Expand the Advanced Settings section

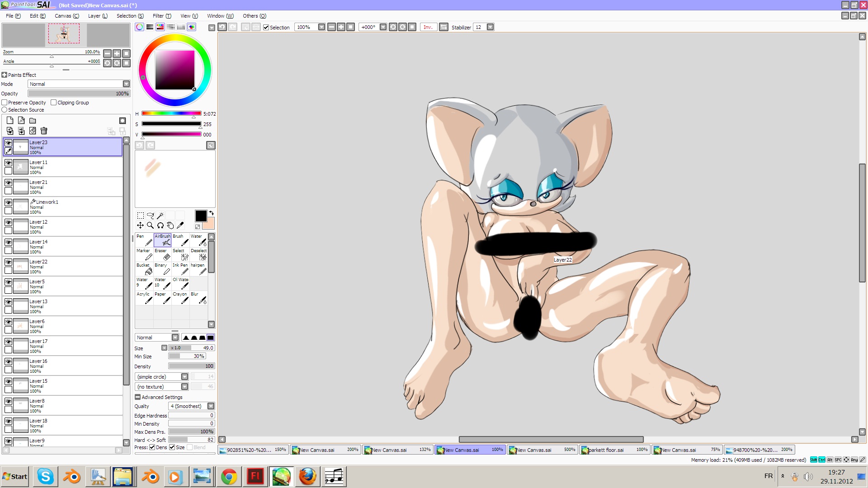pyautogui.click(x=137, y=397)
